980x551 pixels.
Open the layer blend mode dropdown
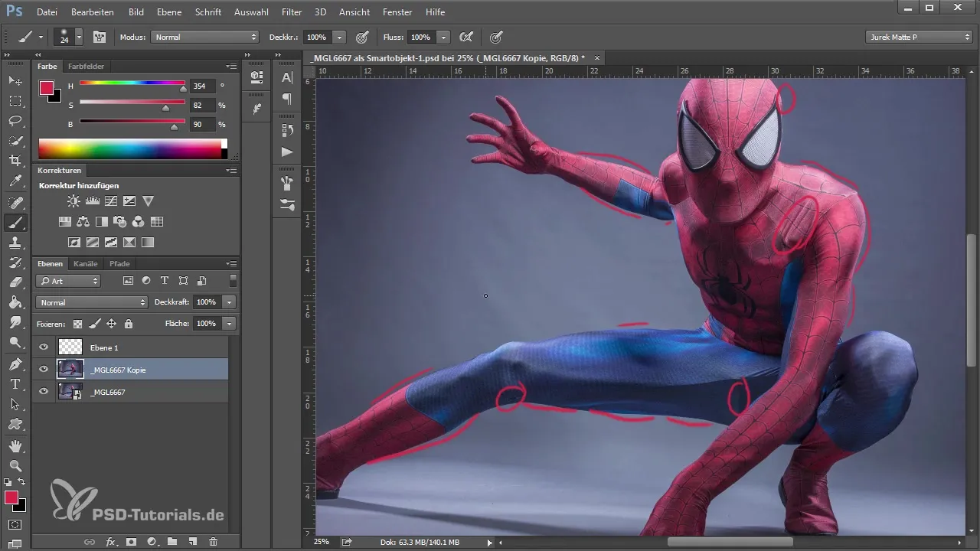click(91, 302)
